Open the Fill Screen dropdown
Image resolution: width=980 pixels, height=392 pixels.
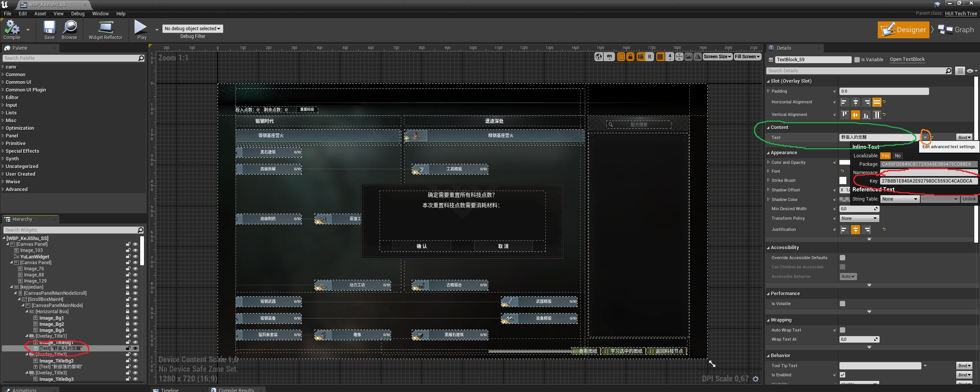(747, 57)
